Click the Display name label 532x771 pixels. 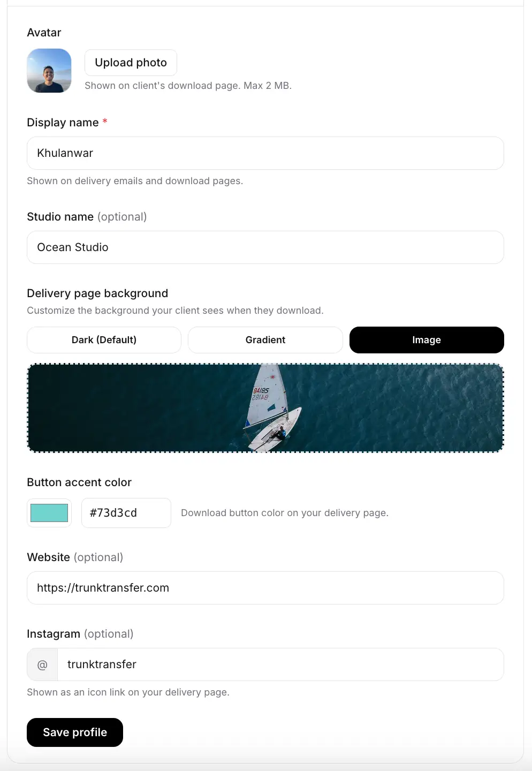click(x=63, y=123)
